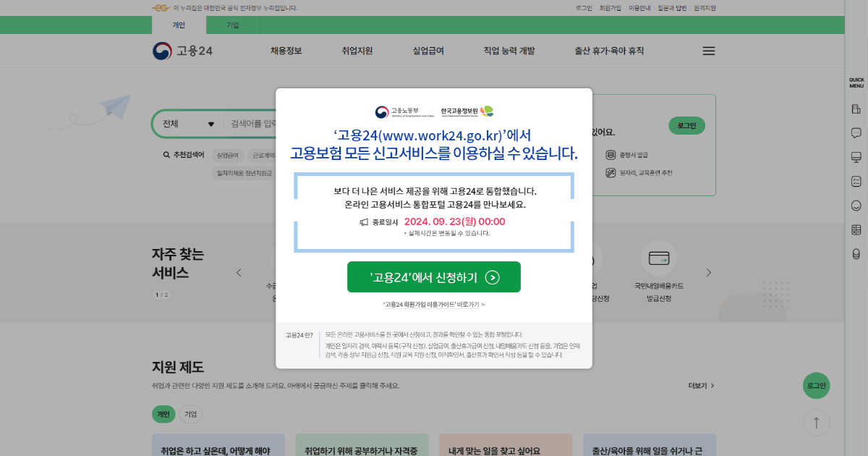Open the stacked coins icon in Quick Menu

point(856,253)
